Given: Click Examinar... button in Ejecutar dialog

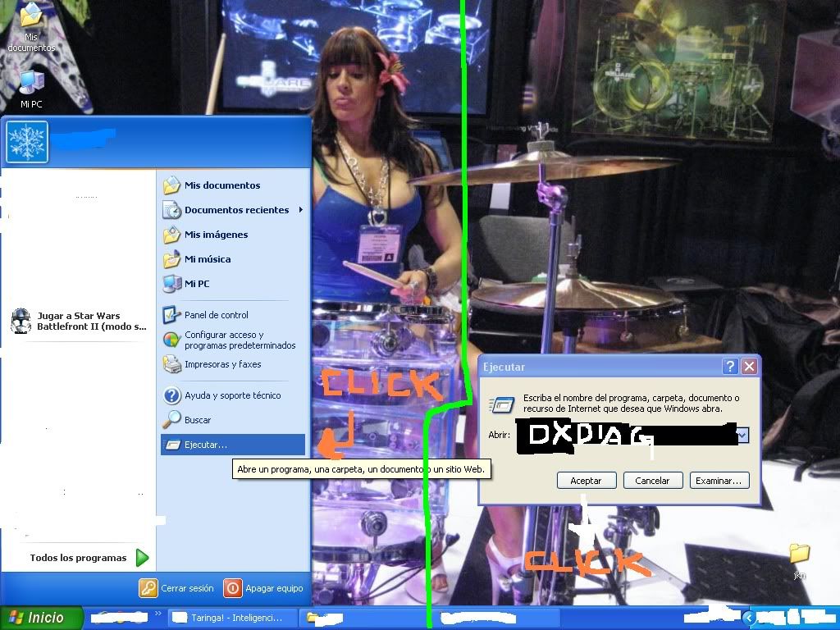Looking at the screenshot, I should click(719, 481).
